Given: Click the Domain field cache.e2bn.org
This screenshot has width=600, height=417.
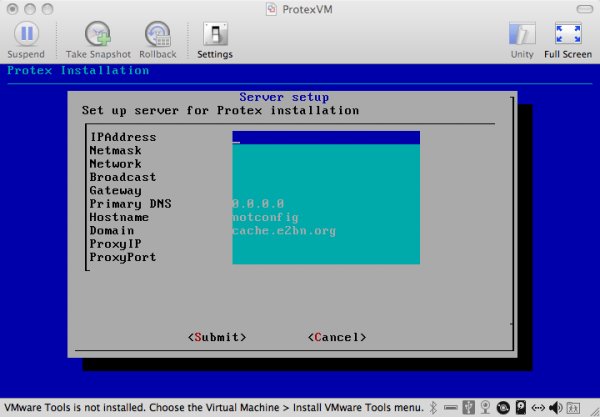Looking at the screenshot, I should point(326,231).
